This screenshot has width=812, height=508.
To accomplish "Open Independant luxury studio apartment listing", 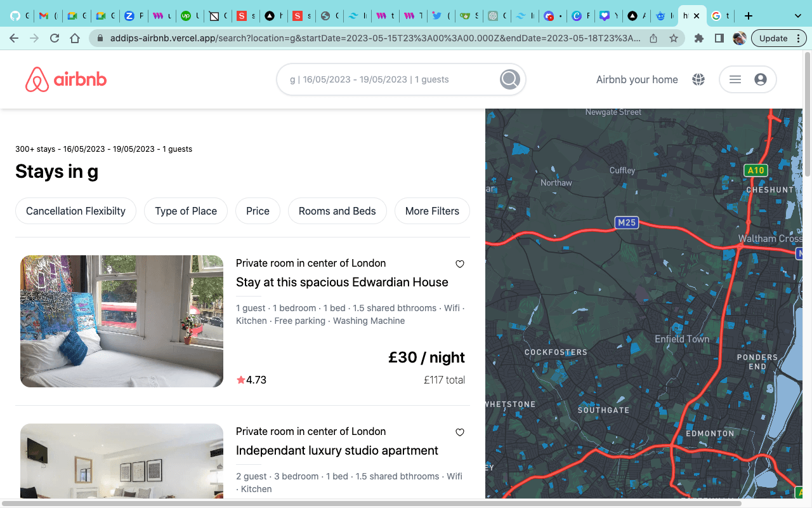I will [x=337, y=450].
